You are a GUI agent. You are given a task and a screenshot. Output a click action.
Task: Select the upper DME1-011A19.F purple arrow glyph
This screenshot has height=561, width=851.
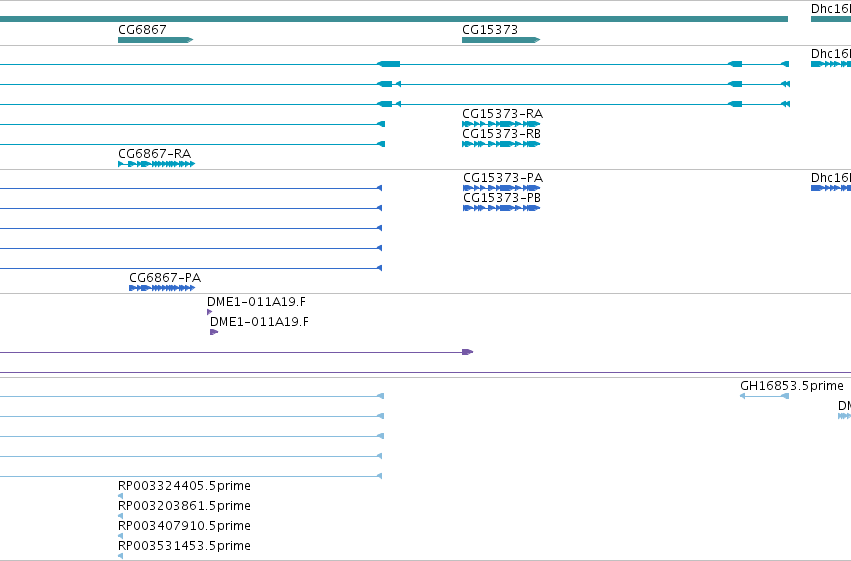click(x=209, y=312)
